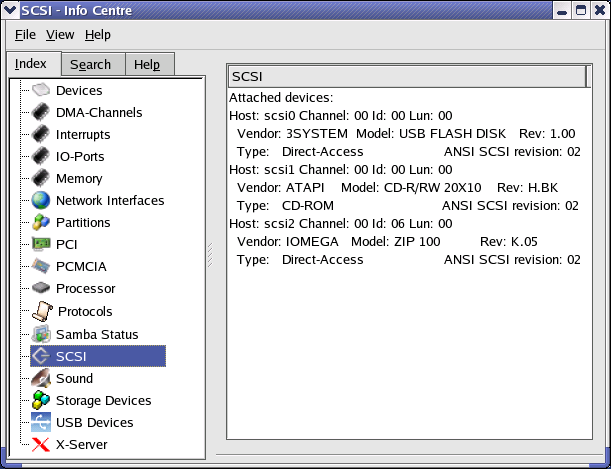Screen dimensions: 611x469
Task: Select the PCMCIA entry
Action: [81, 266]
